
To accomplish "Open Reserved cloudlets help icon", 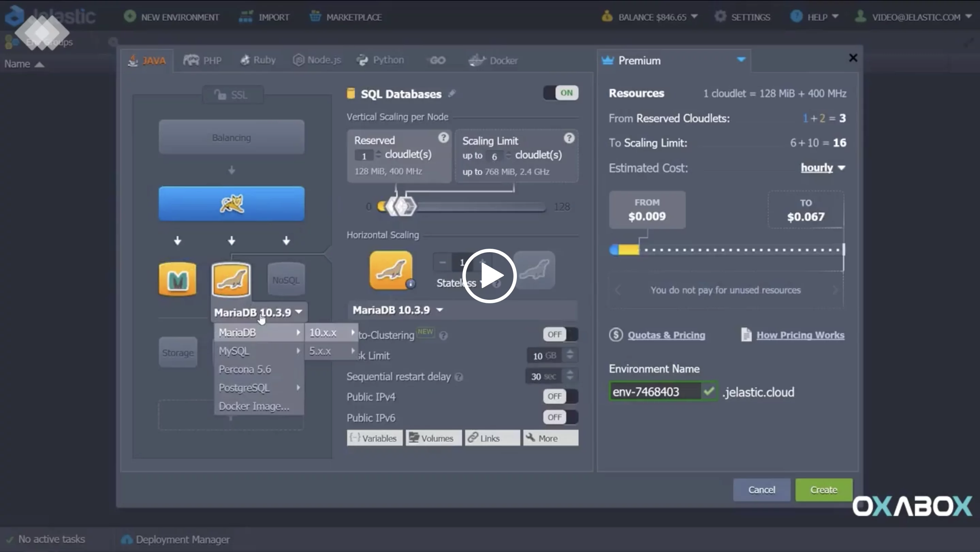I will [443, 138].
